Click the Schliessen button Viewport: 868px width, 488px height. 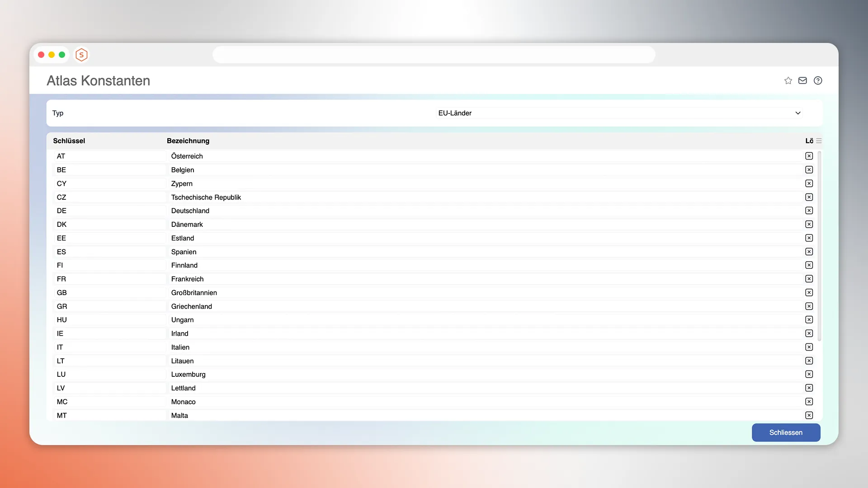click(x=786, y=432)
